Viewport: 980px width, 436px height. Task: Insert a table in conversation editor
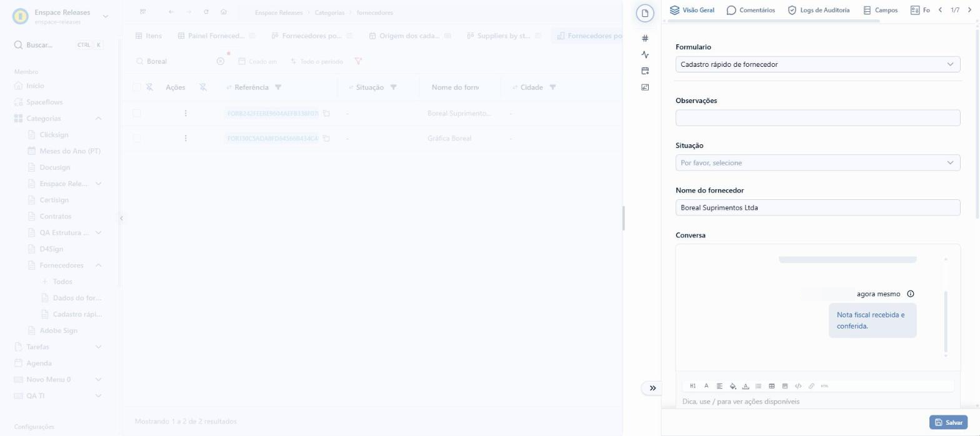[772, 386]
